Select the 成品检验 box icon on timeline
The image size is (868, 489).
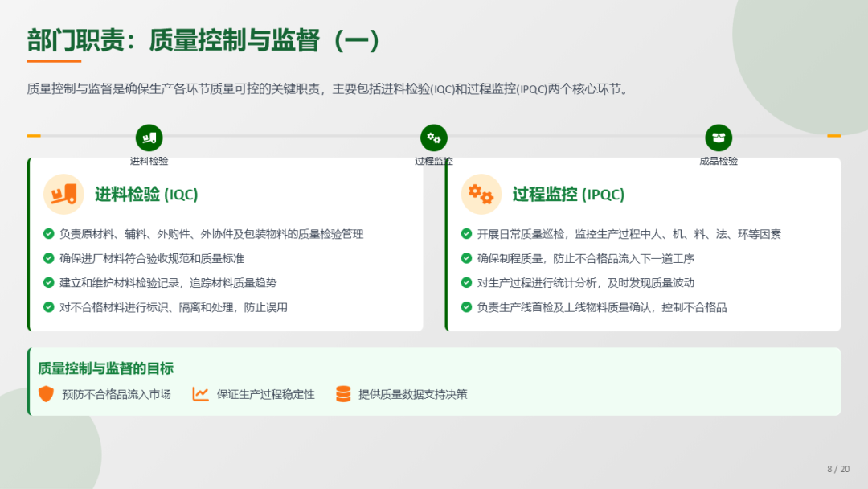(x=719, y=138)
